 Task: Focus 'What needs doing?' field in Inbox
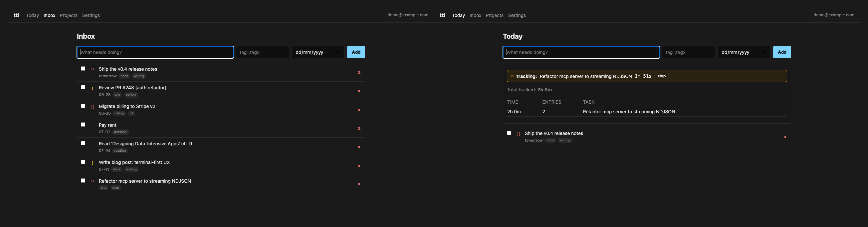tap(155, 52)
